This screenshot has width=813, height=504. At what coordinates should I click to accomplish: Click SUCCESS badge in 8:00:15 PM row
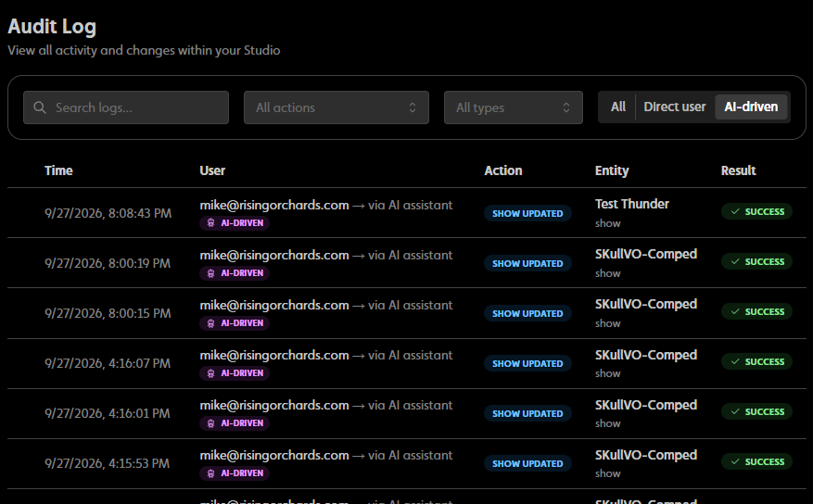tap(756, 311)
